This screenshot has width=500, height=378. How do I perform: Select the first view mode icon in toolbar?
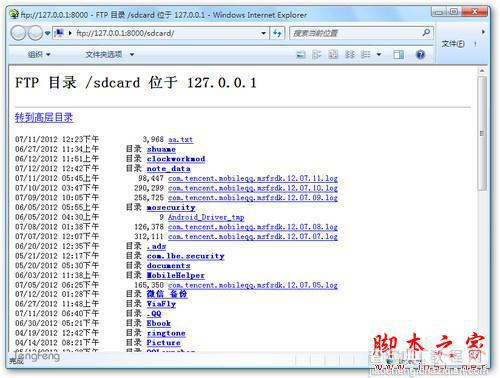(301, 55)
